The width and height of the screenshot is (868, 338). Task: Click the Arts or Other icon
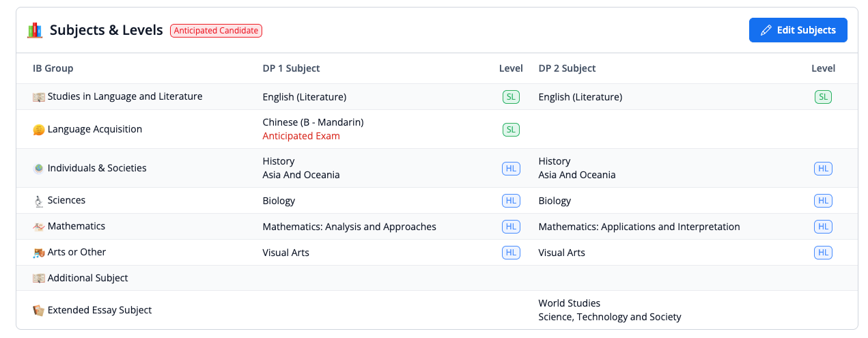(39, 253)
